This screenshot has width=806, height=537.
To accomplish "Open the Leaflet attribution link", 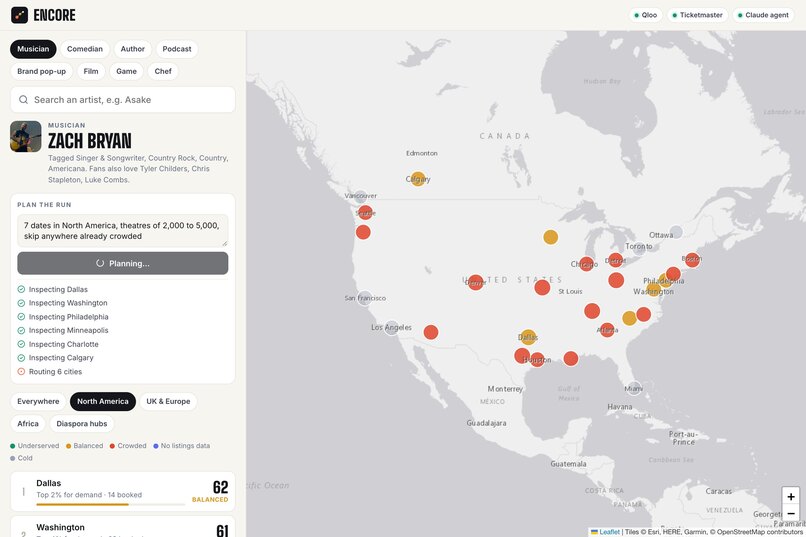I will click(606, 532).
